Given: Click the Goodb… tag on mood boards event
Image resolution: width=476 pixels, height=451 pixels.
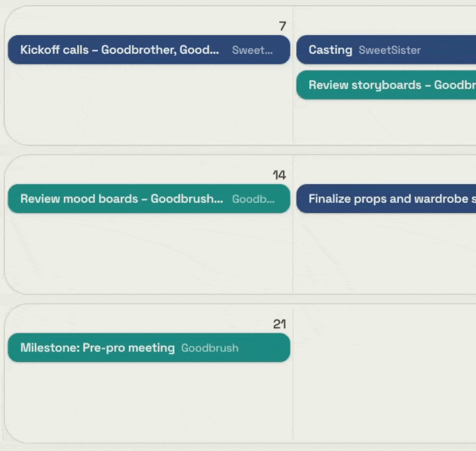Looking at the screenshot, I should (253, 199).
